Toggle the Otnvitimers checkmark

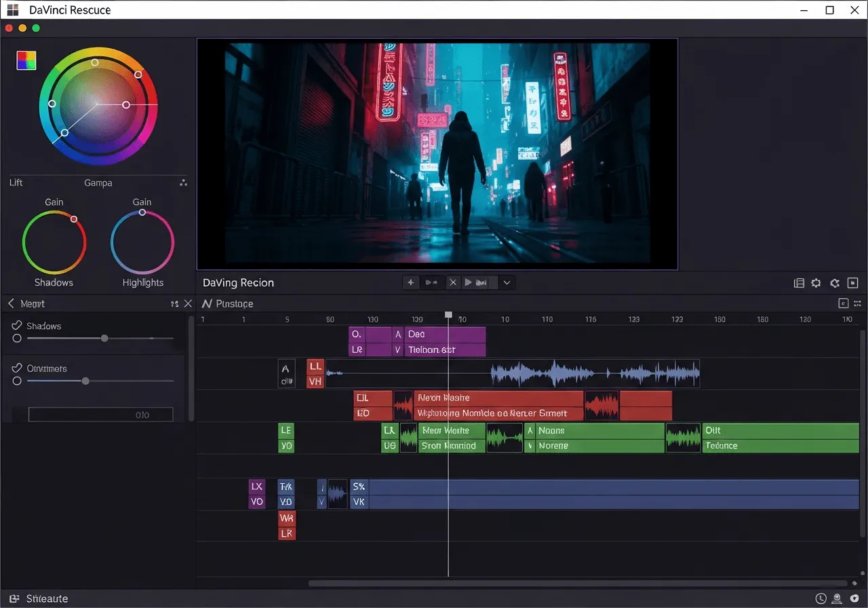click(18, 368)
